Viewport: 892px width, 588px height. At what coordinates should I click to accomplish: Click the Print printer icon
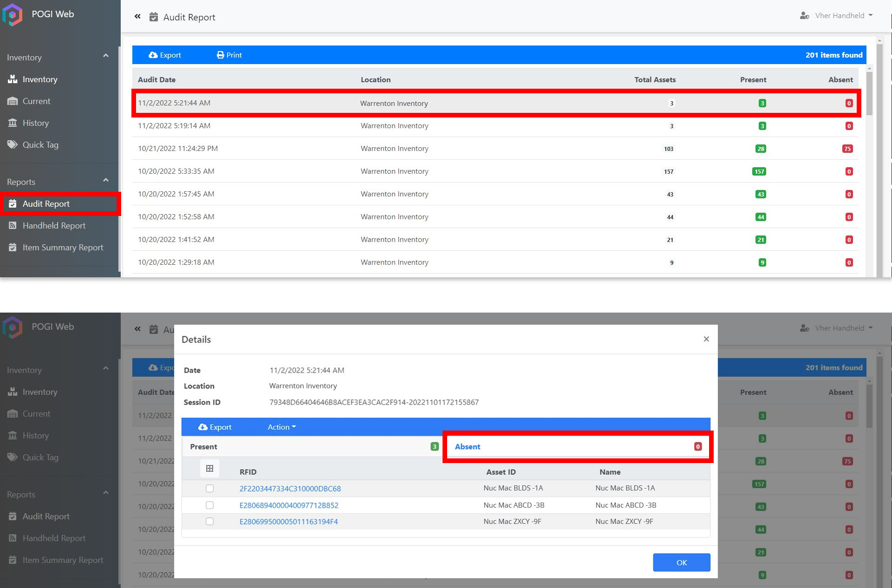point(221,55)
